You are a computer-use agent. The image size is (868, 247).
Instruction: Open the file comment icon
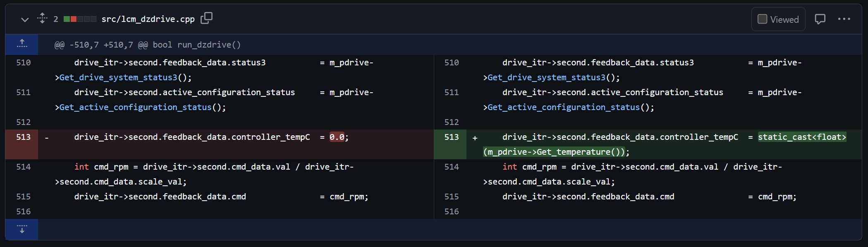[x=820, y=19]
